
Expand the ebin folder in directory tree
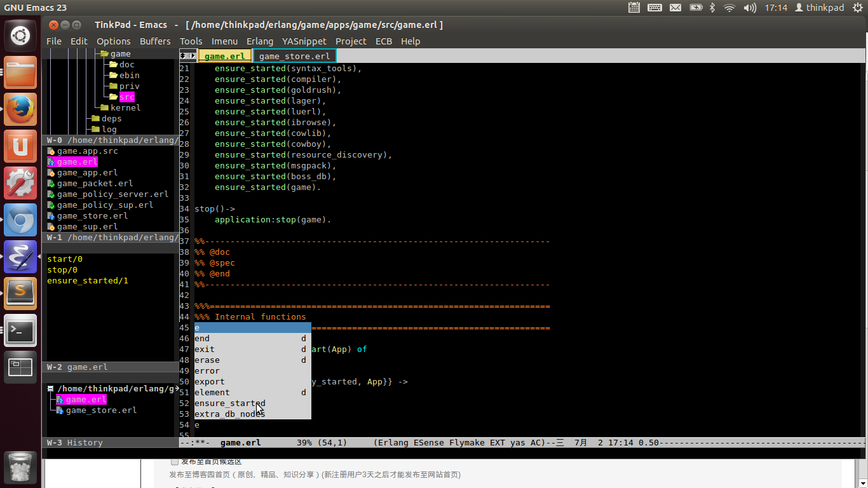113,75
